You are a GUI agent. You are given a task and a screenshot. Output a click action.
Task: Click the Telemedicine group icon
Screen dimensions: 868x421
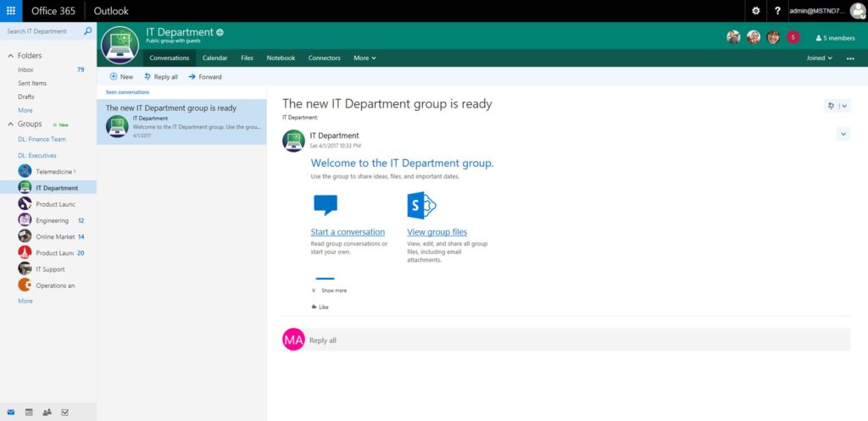(25, 171)
